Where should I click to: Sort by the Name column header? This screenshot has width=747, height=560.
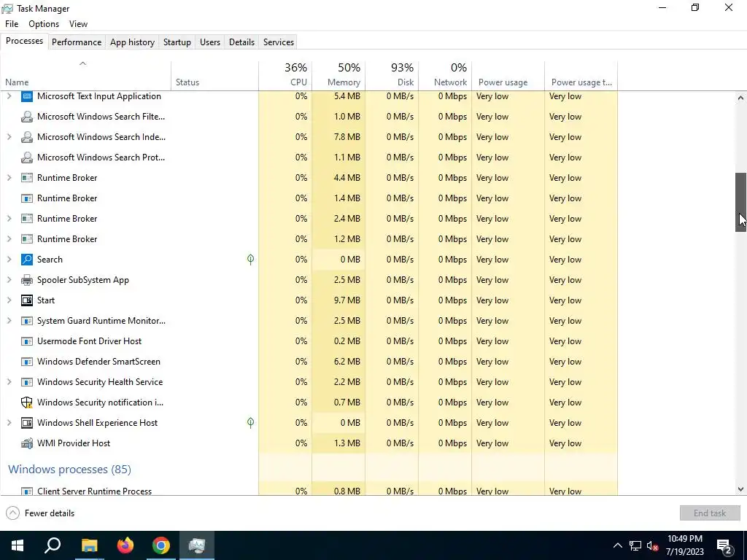[86, 76]
